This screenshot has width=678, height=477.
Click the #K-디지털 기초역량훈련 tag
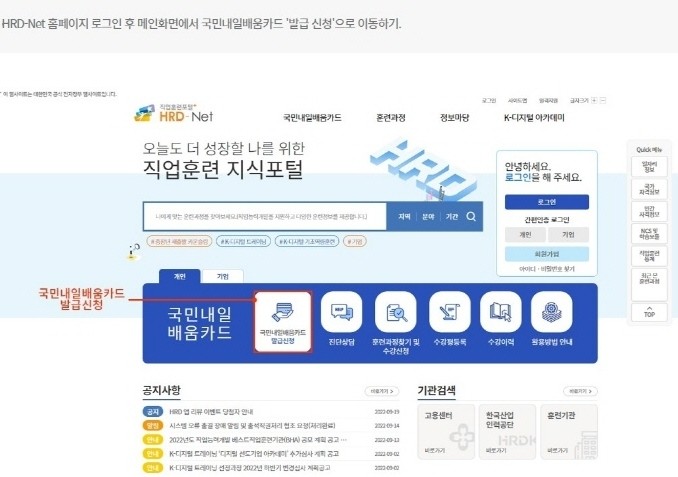coord(307,241)
